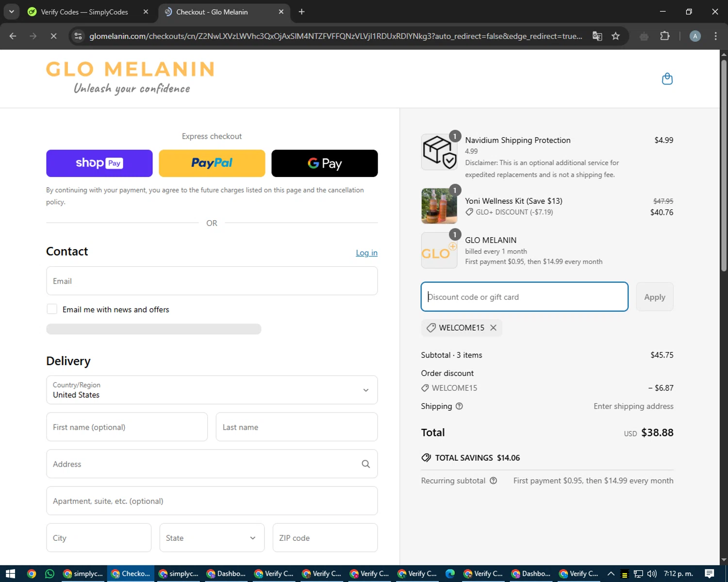
Task: Open the State dropdown
Action: click(x=212, y=538)
